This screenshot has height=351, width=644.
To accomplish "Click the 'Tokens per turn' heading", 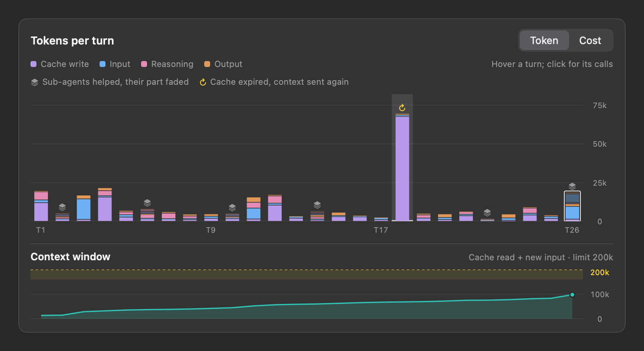I will click(72, 41).
